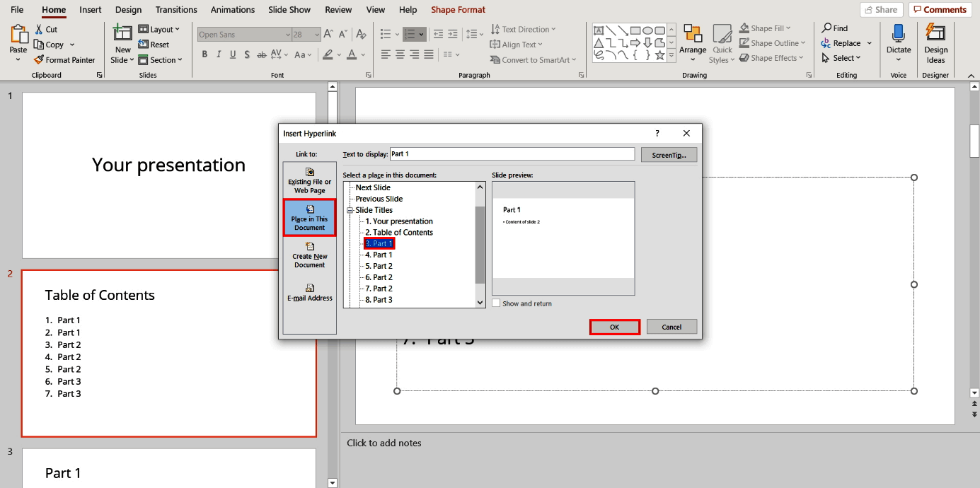Open the Text Direction dropdown
This screenshot has width=980, height=488.
click(x=524, y=28)
